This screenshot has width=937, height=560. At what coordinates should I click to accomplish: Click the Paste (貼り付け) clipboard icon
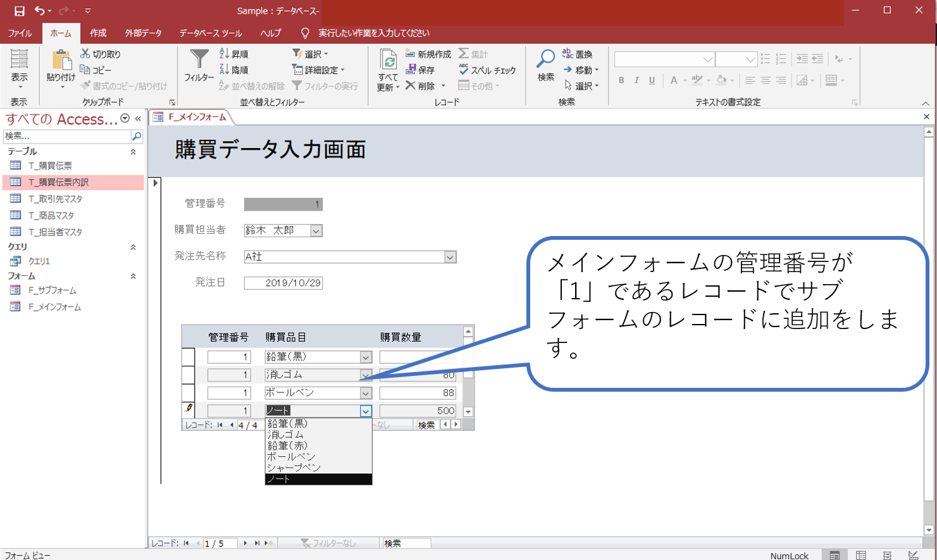[x=61, y=60]
